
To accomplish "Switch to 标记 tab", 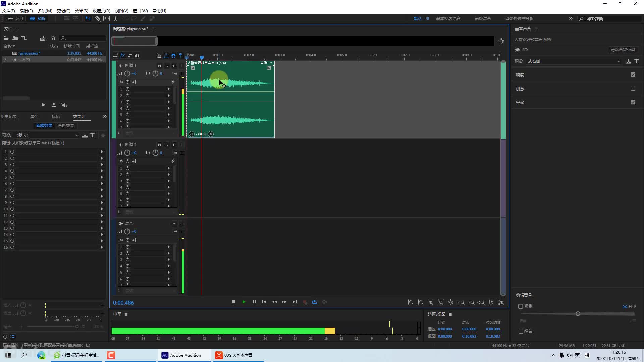I will (55, 117).
